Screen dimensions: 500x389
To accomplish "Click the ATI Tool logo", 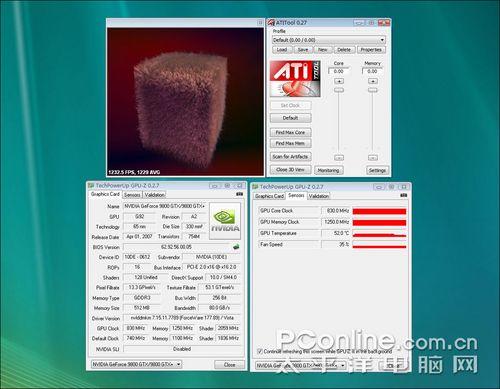I will tap(295, 78).
